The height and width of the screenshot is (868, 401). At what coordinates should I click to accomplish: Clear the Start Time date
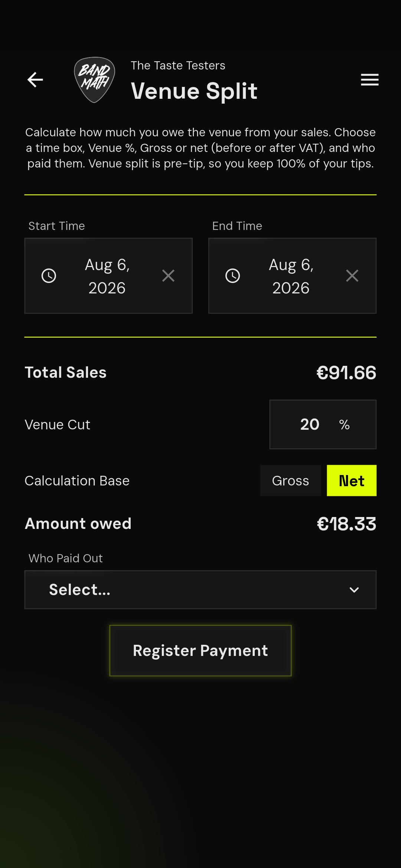click(168, 276)
